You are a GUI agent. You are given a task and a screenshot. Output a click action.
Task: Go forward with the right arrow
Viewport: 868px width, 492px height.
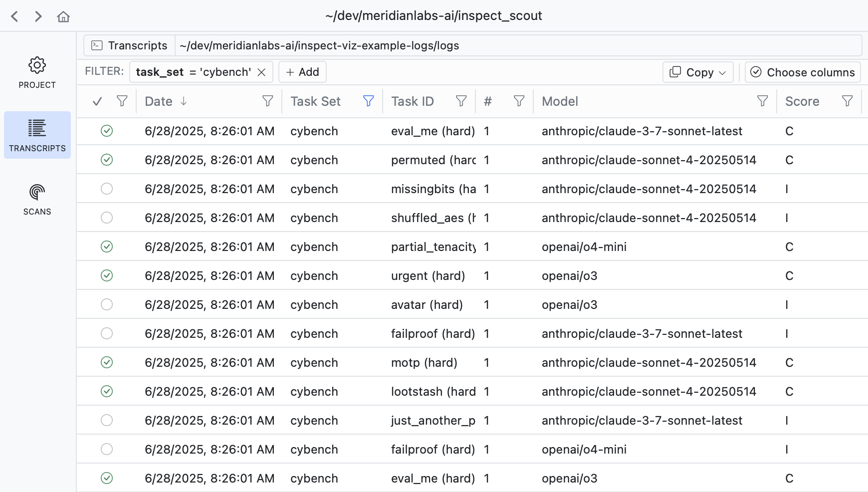click(x=38, y=16)
